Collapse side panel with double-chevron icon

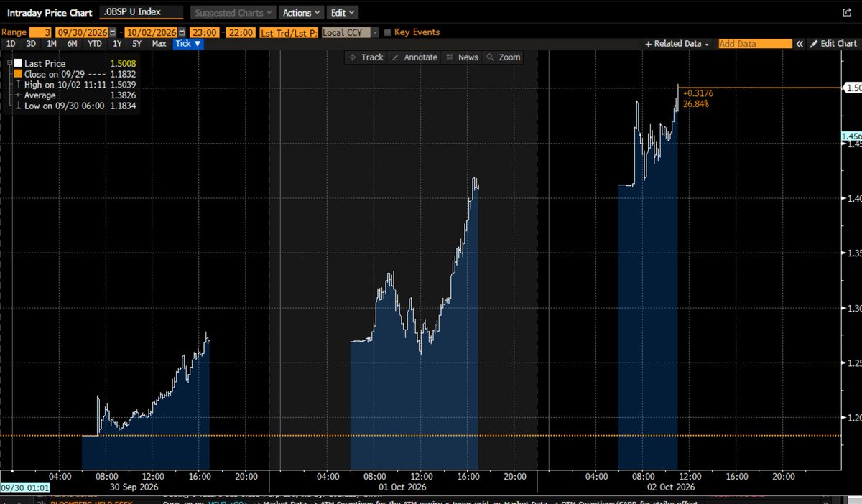tap(799, 44)
